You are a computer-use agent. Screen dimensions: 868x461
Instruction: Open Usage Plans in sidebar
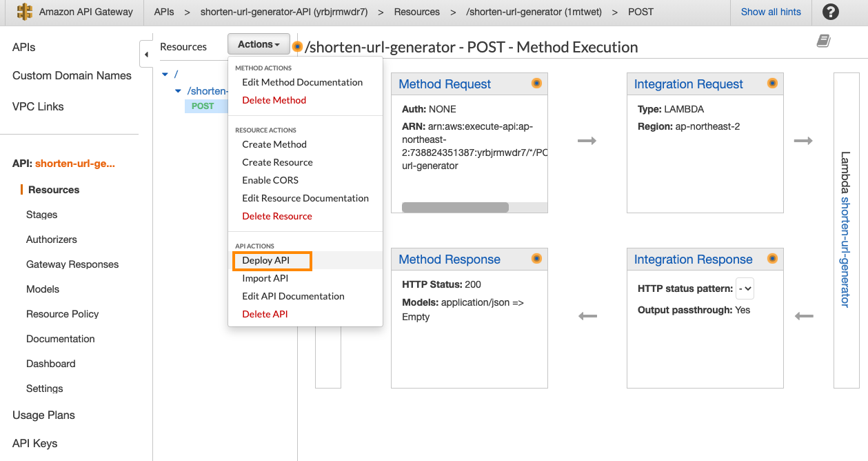43,415
